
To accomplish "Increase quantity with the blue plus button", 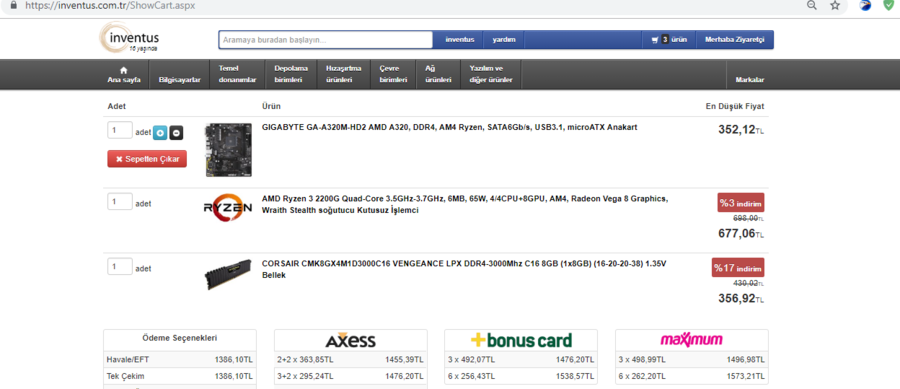I will click(x=160, y=133).
